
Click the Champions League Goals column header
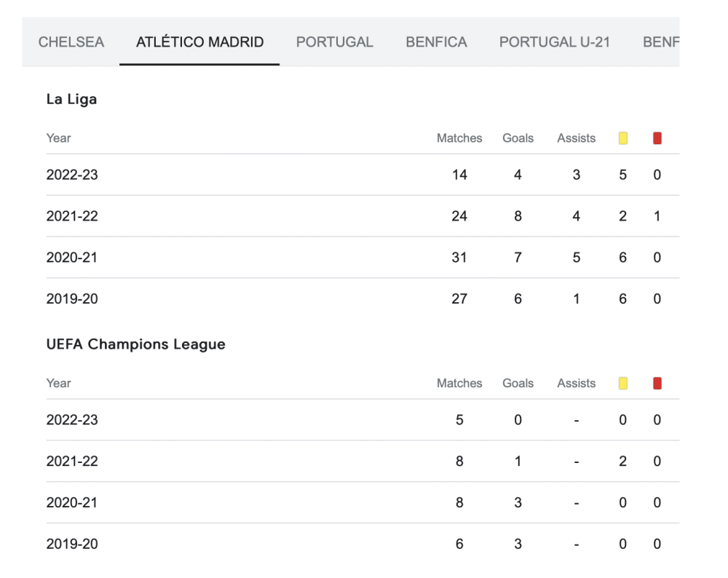pyautogui.click(x=518, y=384)
